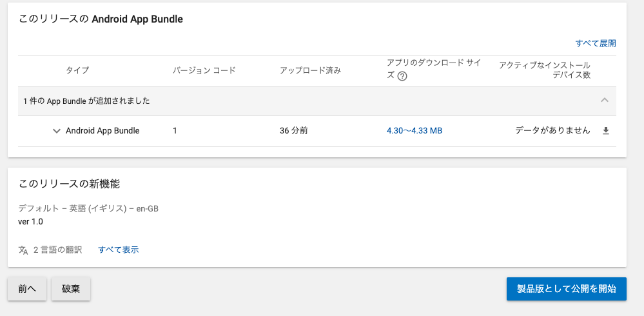This screenshot has width=644, height=316.
Task: Download the Android App Bundle file
Action: pos(605,131)
